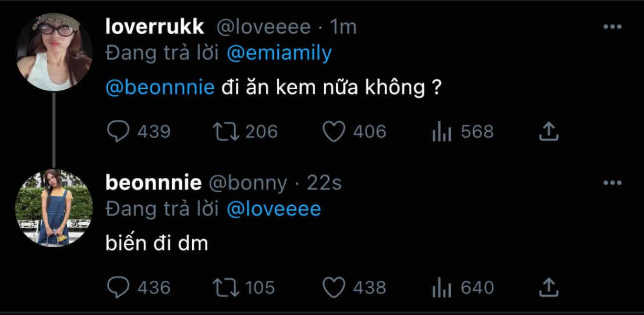644x315 pixels.
Task: Click the @beonnnie mention in tweet text
Action: pyautogui.click(x=160, y=87)
